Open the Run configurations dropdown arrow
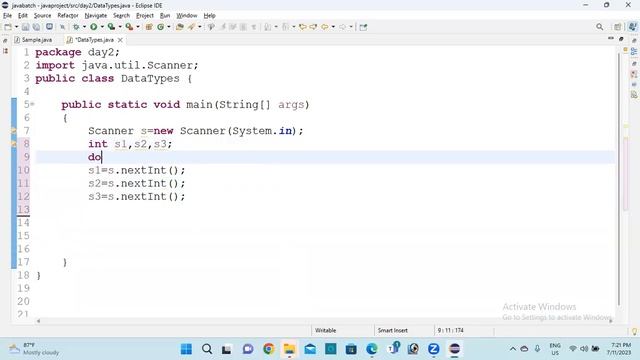 pos(102,27)
